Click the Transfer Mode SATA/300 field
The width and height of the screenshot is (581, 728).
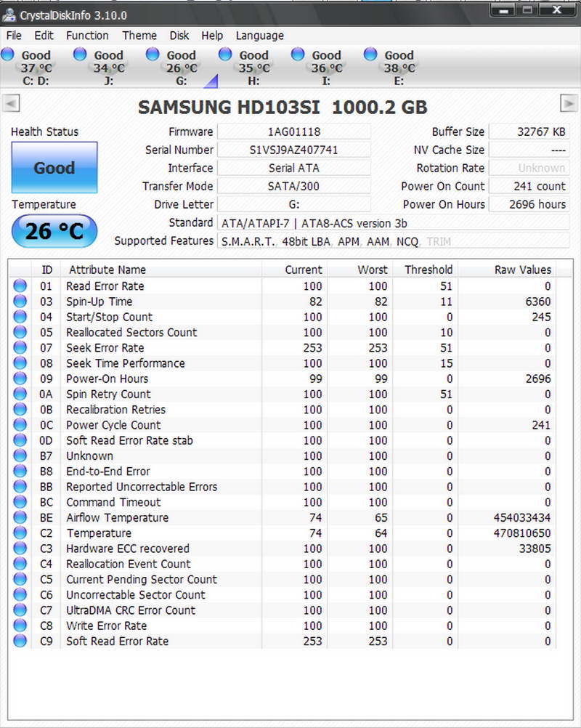293,186
